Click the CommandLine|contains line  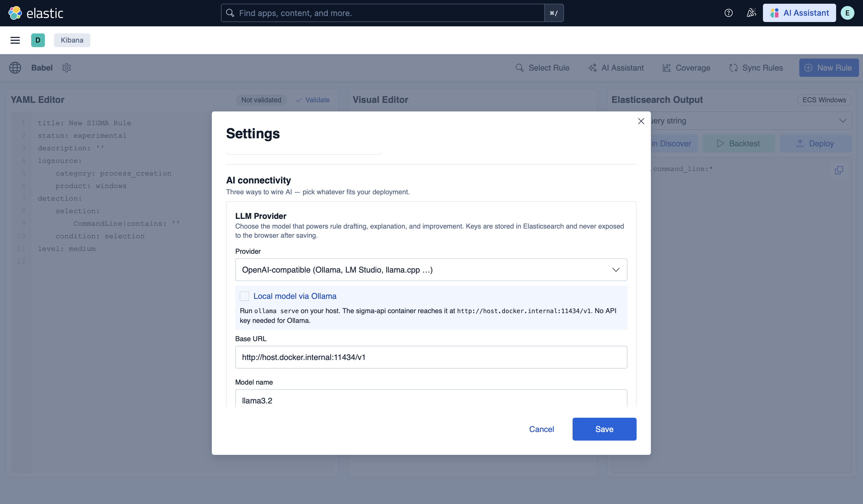point(126,224)
